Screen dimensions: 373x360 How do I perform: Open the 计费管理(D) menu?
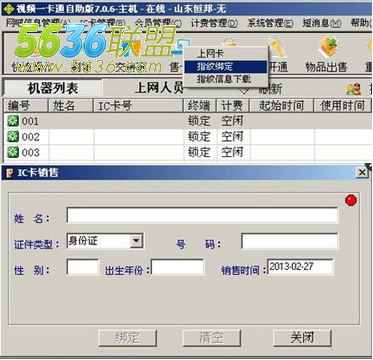[214, 23]
